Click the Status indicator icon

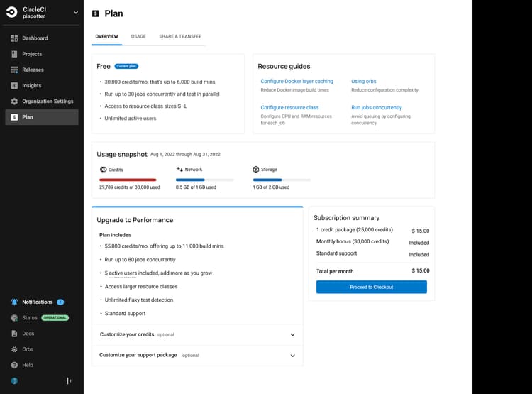coord(14,318)
